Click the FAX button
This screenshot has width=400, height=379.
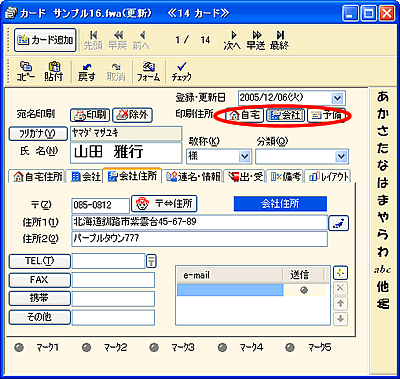(40, 280)
